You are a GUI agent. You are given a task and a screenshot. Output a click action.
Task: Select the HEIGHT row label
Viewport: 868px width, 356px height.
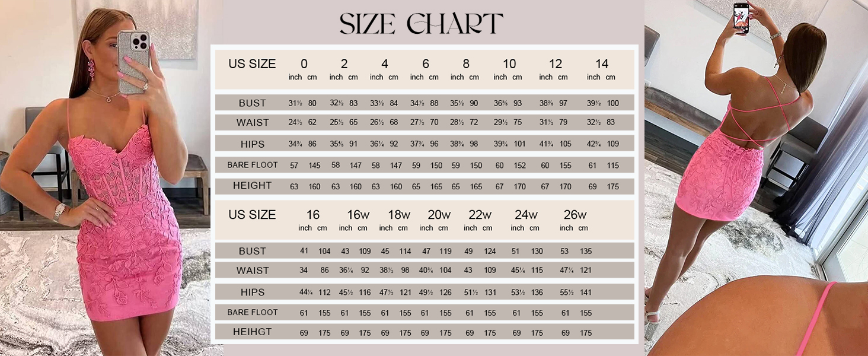[253, 186]
